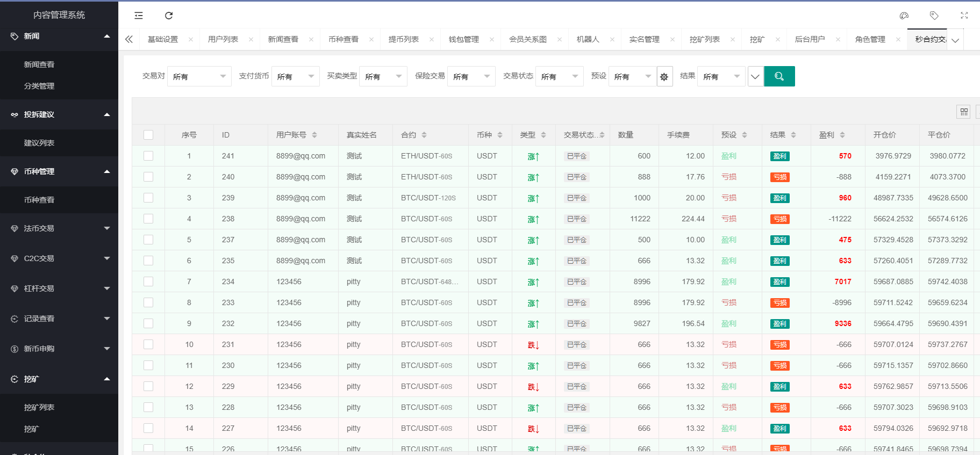Sort by 结果 column arrows

pyautogui.click(x=793, y=135)
